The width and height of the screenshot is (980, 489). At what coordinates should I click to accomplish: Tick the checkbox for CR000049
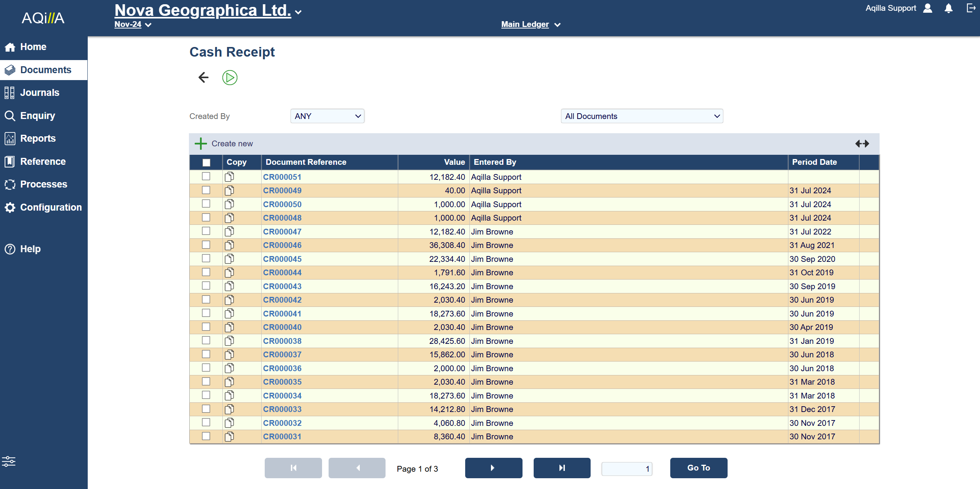[206, 190]
